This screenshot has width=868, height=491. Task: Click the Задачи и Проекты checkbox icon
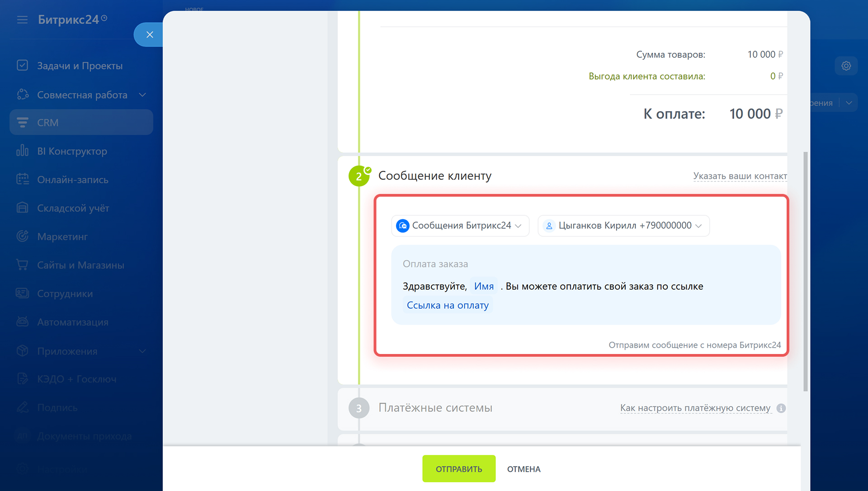click(x=22, y=66)
